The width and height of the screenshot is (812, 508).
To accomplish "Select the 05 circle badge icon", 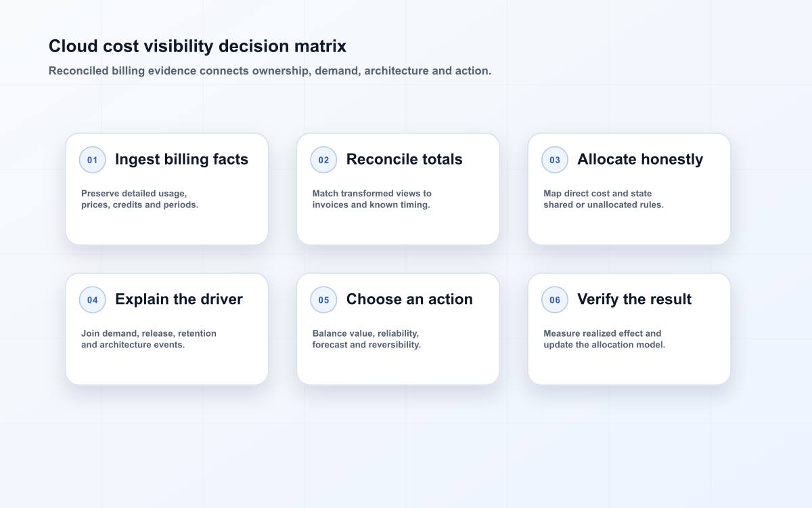I will coord(323,300).
